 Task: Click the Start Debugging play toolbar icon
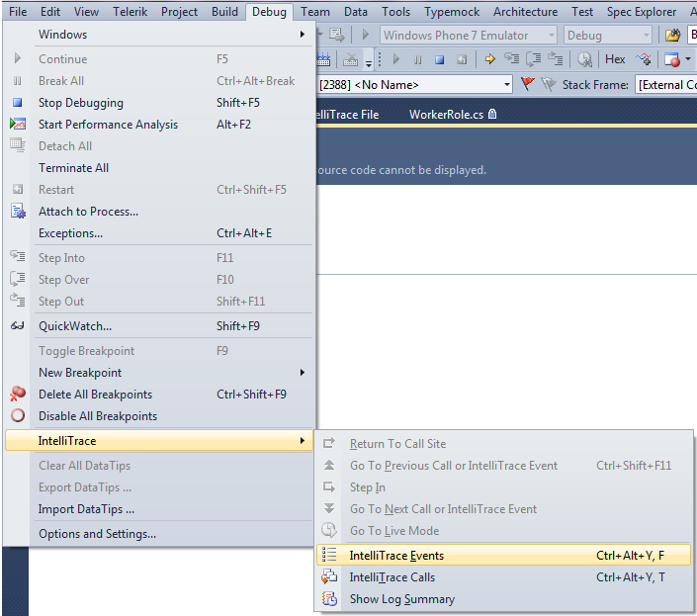[396, 59]
